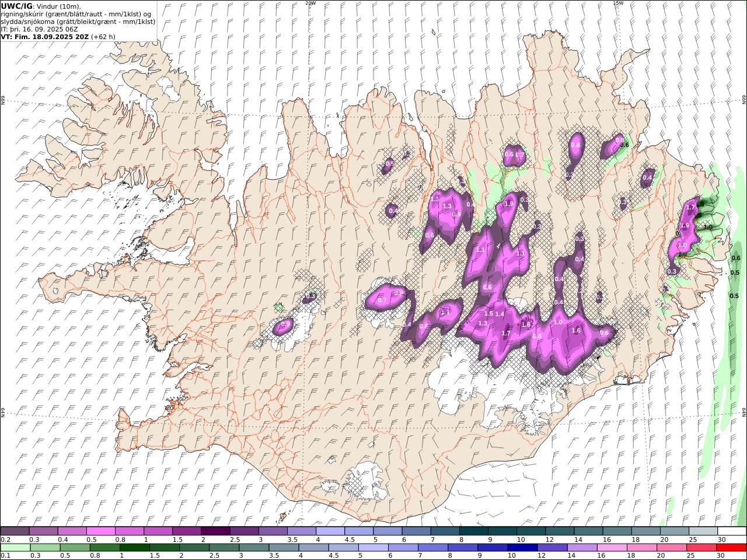This screenshot has height=560, width=747.
Task: Select the lilac swatch labeled 14 in the rain scale
Action: [582, 548]
